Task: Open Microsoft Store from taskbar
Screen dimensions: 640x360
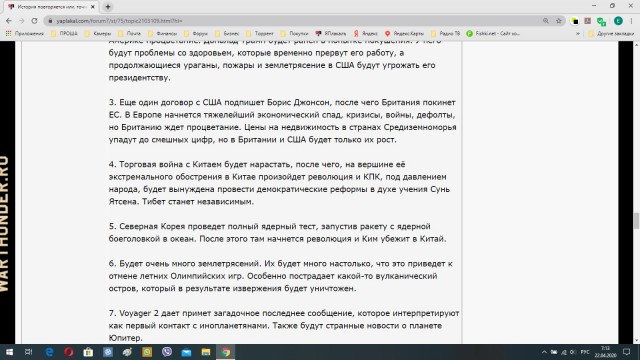Action: pyautogui.click(x=88, y=352)
